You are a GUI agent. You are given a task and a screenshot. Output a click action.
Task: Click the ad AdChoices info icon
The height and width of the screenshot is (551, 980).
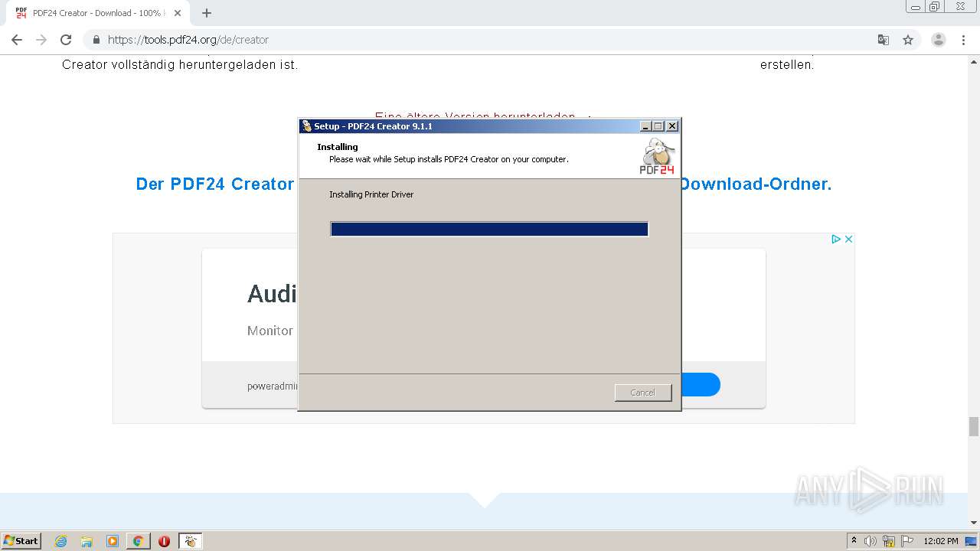[837, 239]
